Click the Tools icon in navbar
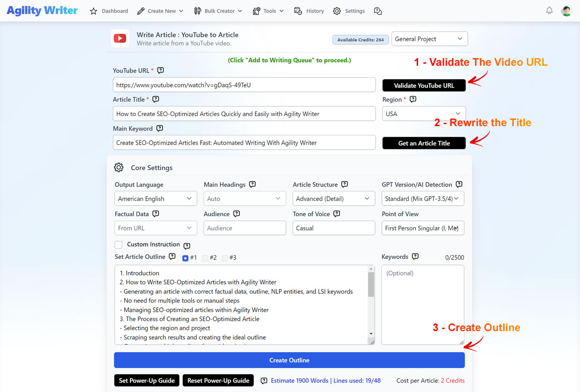580x392 pixels. pyautogui.click(x=257, y=11)
